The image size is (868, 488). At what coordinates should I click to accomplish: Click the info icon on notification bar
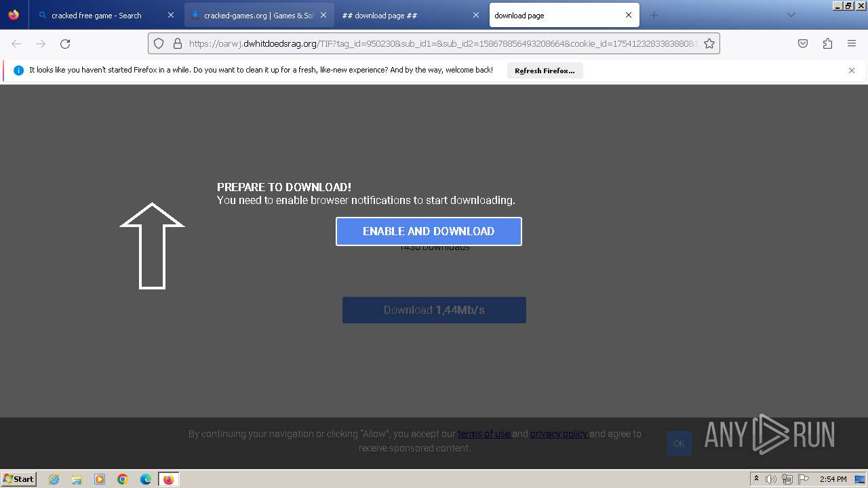tap(18, 70)
